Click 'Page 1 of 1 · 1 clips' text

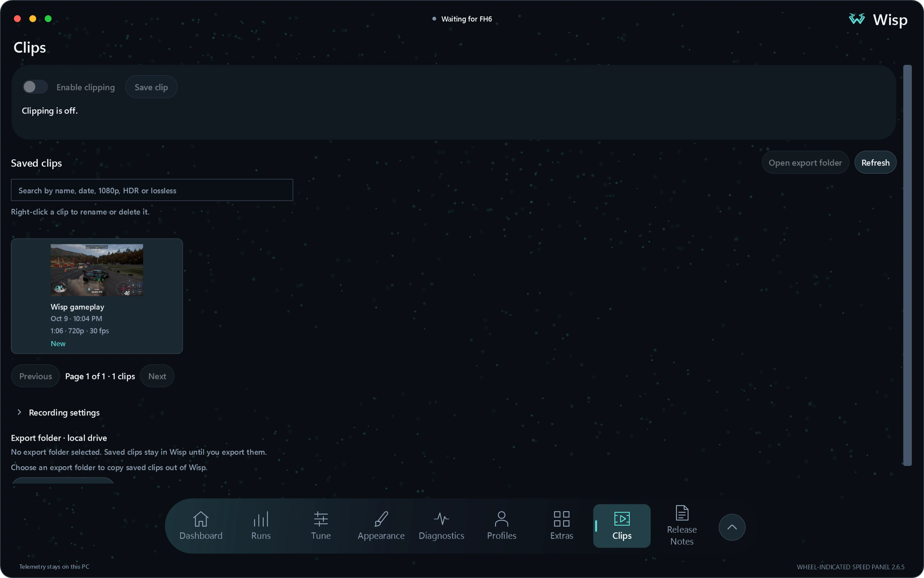pyautogui.click(x=100, y=376)
